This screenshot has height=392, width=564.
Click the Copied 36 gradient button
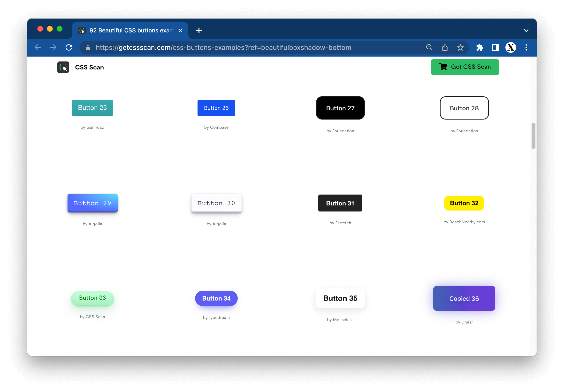pyautogui.click(x=464, y=298)
